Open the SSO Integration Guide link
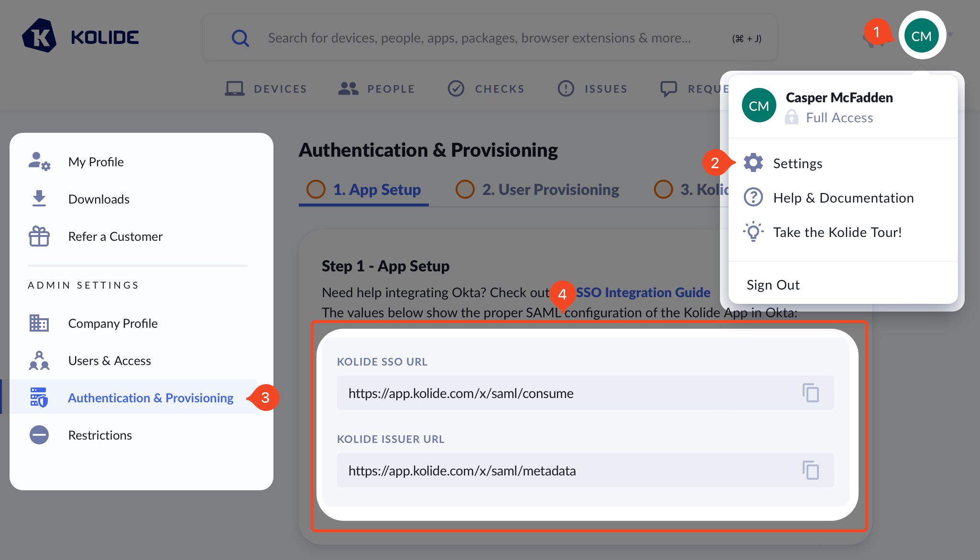The image size is (980, 560). click(643, 292)
